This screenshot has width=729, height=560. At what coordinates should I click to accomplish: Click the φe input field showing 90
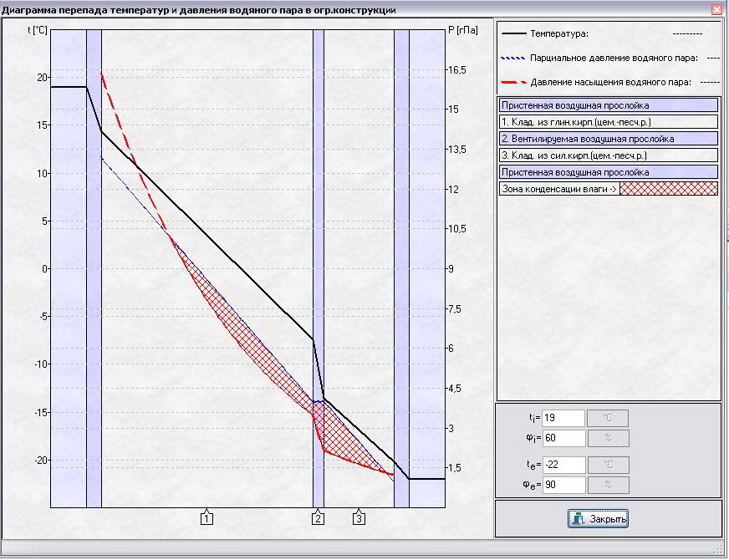pyautogui.click(x=563, y=485)
